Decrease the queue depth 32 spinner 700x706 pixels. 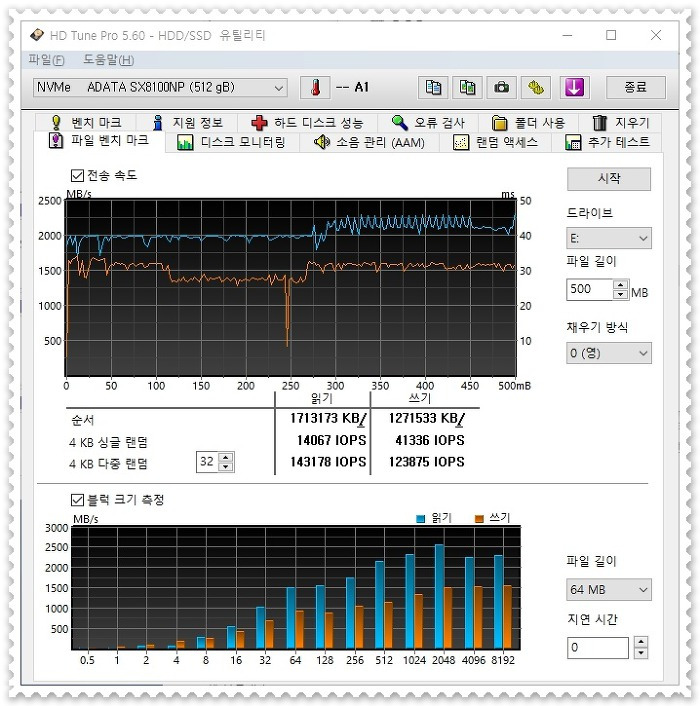tap(226, 467)
